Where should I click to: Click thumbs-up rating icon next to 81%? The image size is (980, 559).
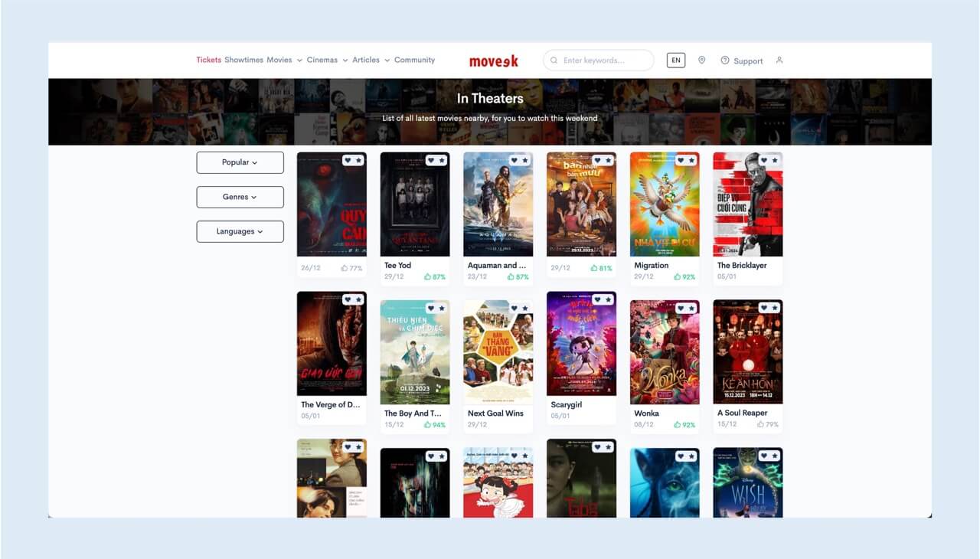click(x=594, y=268)
